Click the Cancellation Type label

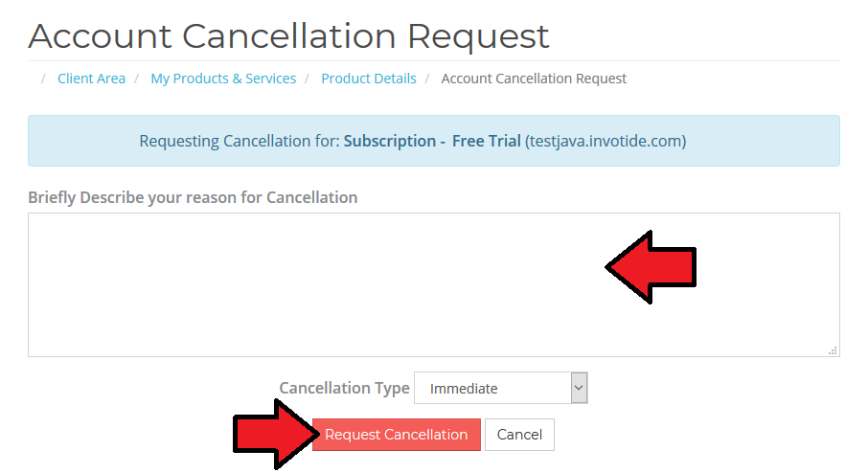pyautogui.click(x=344, y=388)
